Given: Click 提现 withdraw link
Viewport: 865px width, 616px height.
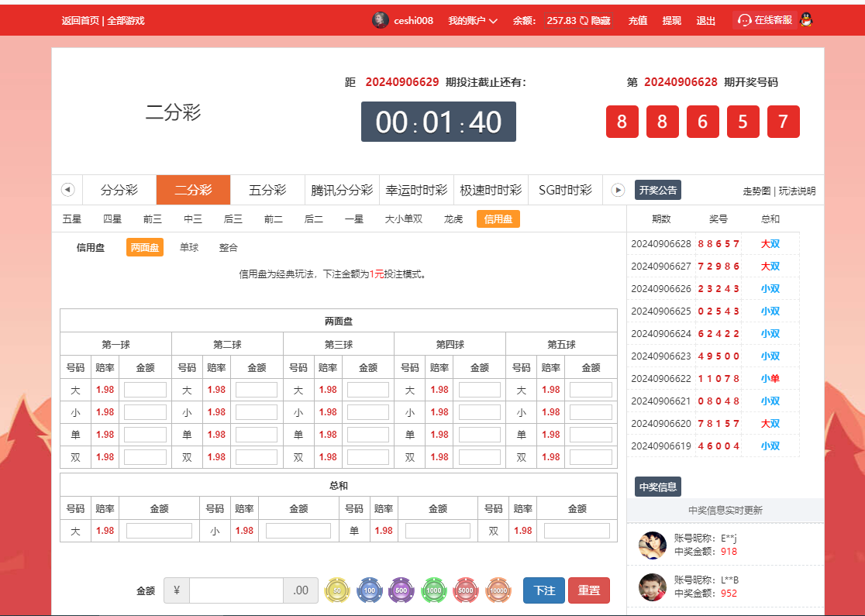Looking at the screenshot, I should click(672, 20).
